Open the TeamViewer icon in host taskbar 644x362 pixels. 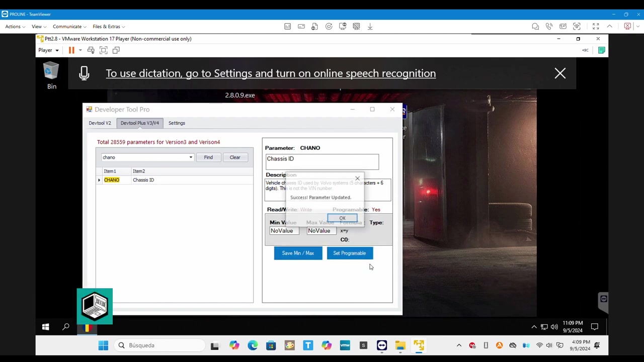(x=382, y=345)
